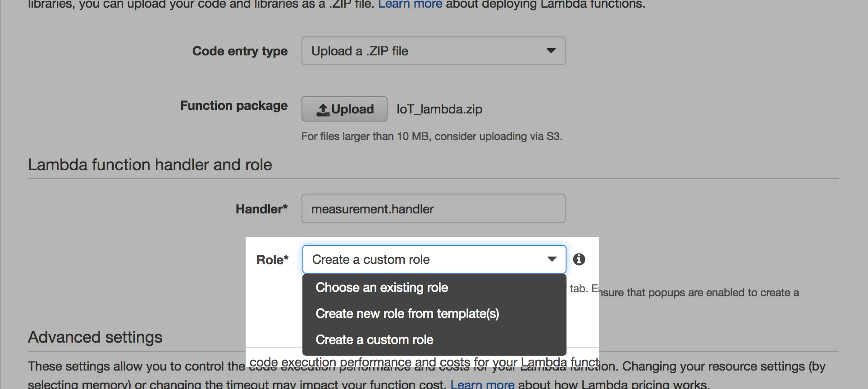Open the 'Upload a .ZIP file' select box
The image size is (868, 389).
pos(433,51)
